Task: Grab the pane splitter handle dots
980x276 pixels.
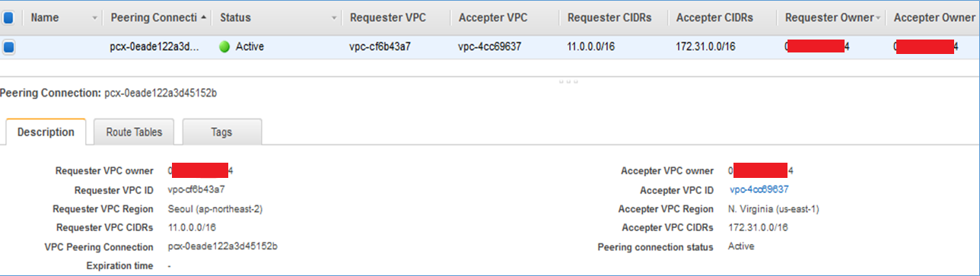Action: coord(568,80)
